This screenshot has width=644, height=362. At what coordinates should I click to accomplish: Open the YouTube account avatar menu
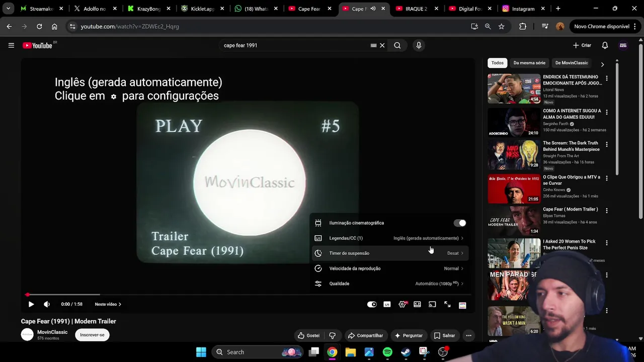click(623, 45)
